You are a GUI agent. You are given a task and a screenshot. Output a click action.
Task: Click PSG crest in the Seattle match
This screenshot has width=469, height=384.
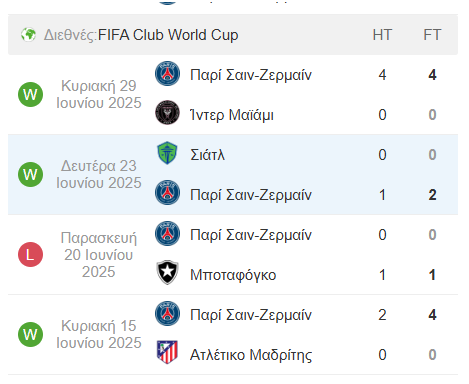(x=167, y=192)
